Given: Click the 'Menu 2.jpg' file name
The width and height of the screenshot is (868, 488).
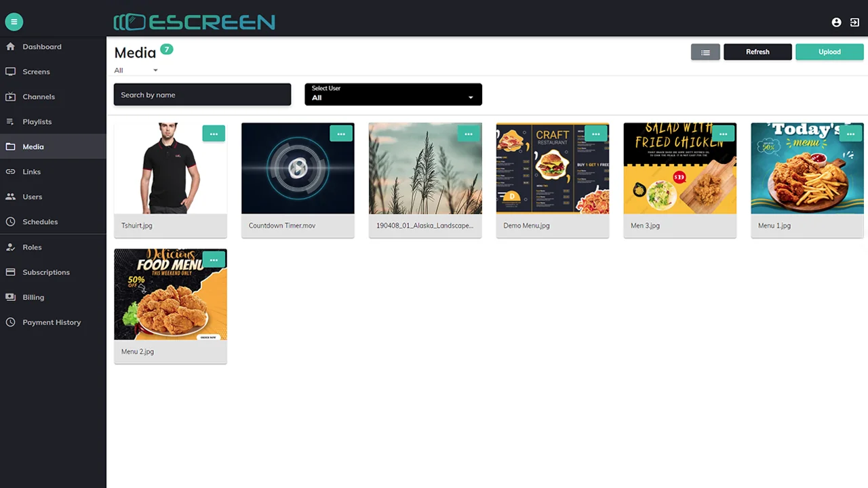Looking at the screenshot, I should 138,352.
